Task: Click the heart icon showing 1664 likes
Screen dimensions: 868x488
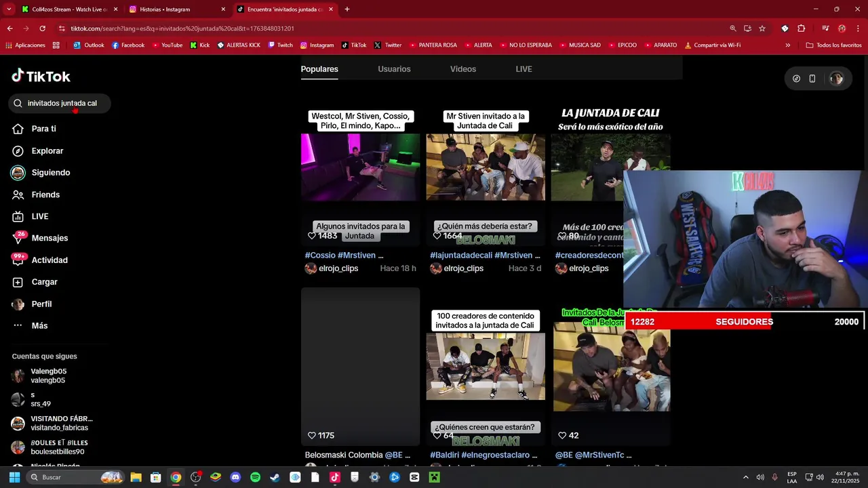Action: coord(437,236)
